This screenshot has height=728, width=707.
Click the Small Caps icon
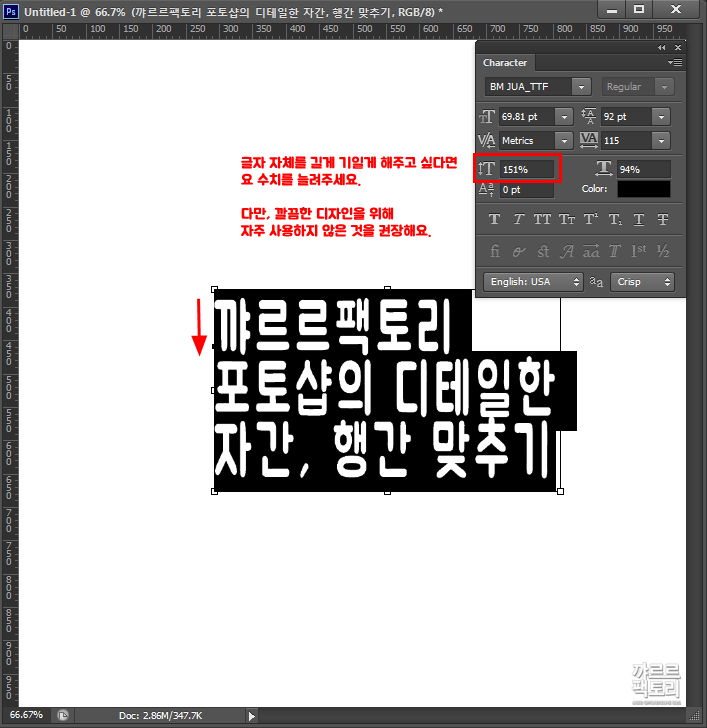pos(566,219)
